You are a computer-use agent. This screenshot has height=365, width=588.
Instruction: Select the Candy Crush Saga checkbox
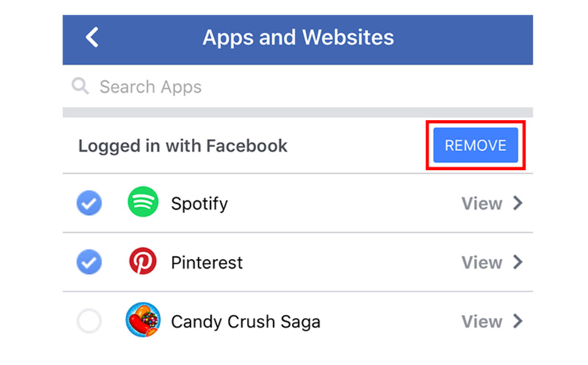(90, 322)
